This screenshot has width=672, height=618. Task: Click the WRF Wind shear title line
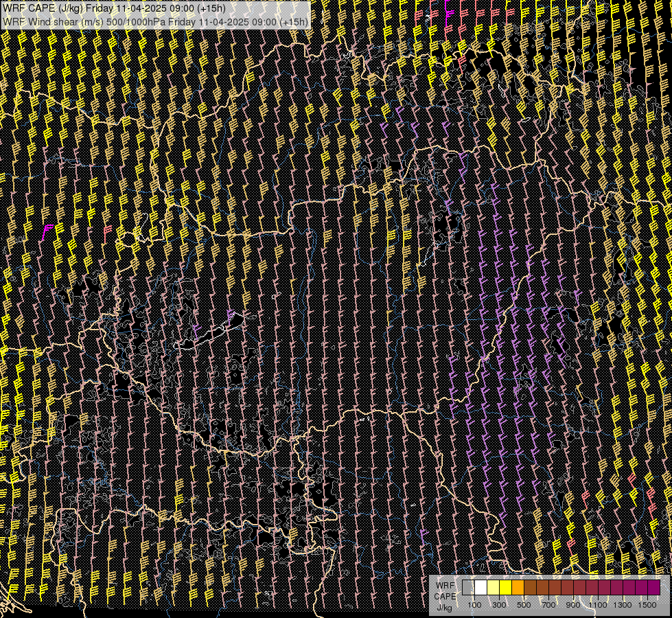pyautogui.click(x=155, y=21)
